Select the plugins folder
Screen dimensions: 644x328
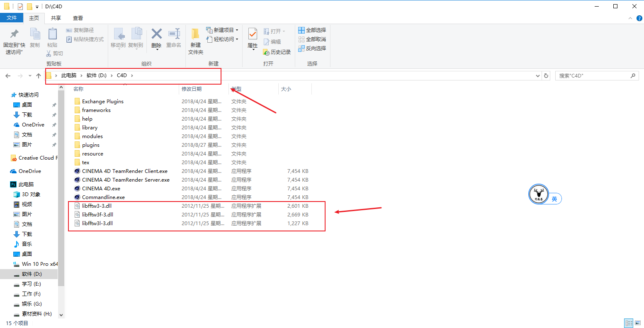(91, 145)
